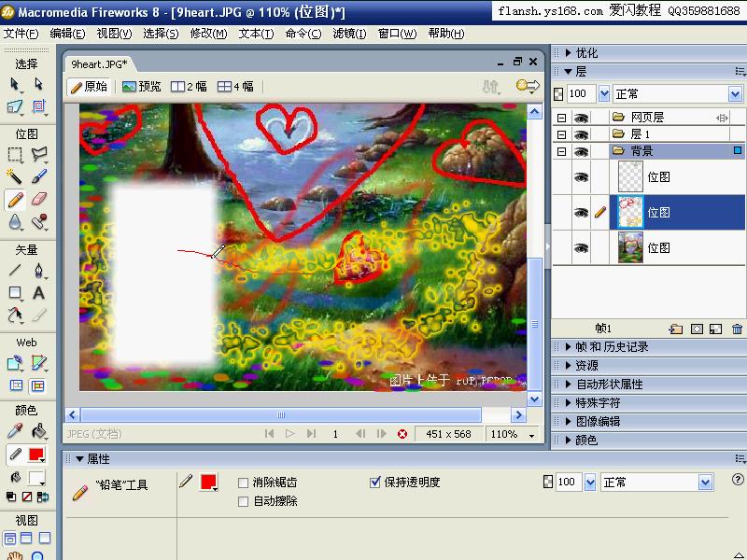747x560 pixels.
Task: Open the help icon in the 属性 panel
Action: [738, 480]
